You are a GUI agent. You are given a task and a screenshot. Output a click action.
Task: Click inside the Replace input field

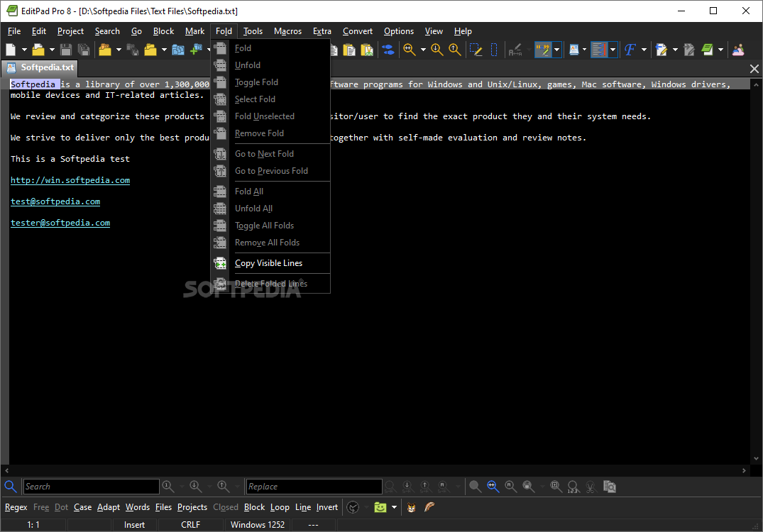[x=314, y=487]
